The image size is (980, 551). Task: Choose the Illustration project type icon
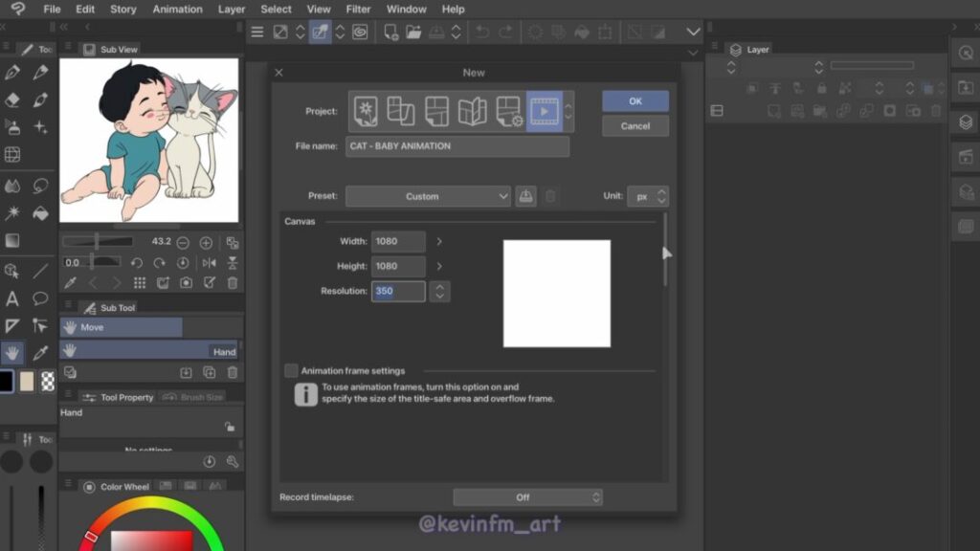point(366,111)
